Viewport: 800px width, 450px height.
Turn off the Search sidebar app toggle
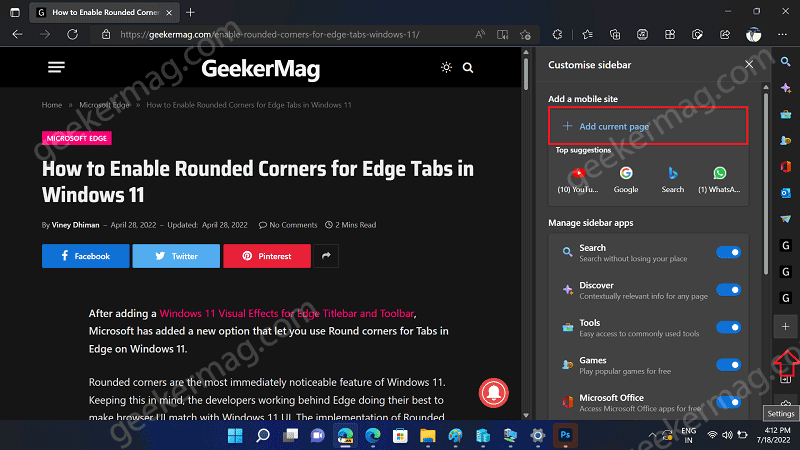point(728,252)
